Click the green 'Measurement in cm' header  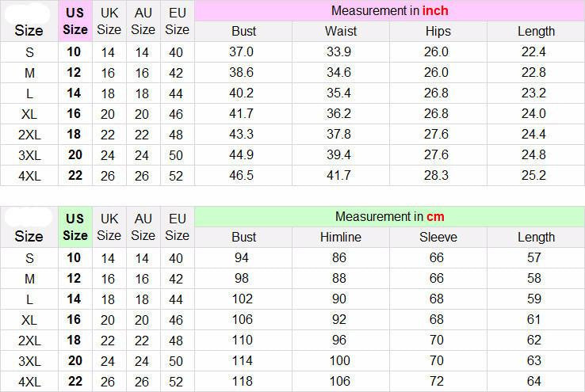coord(389,216)
